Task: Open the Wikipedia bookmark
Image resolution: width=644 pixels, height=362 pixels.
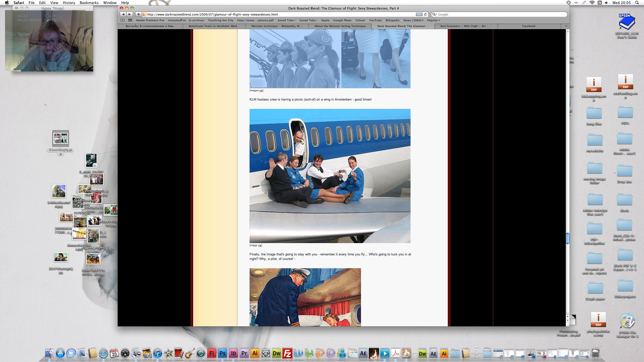Action: pos(392,20)
